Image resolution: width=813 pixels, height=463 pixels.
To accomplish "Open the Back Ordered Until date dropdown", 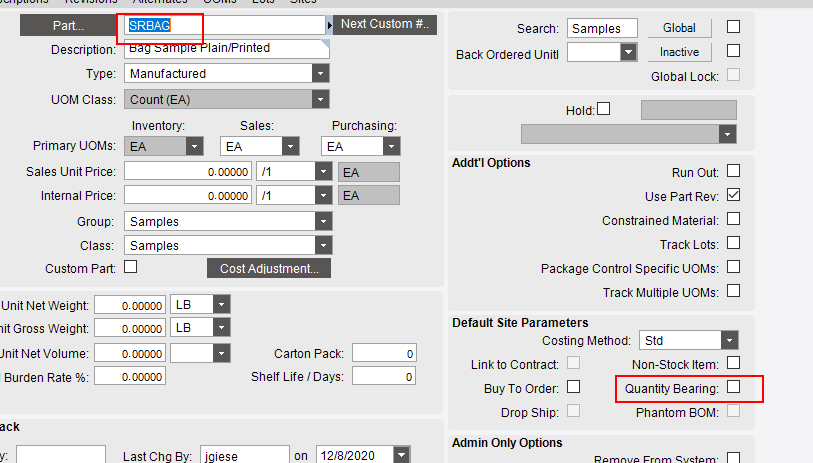I will pyautogui.click(x=628, y=52).
